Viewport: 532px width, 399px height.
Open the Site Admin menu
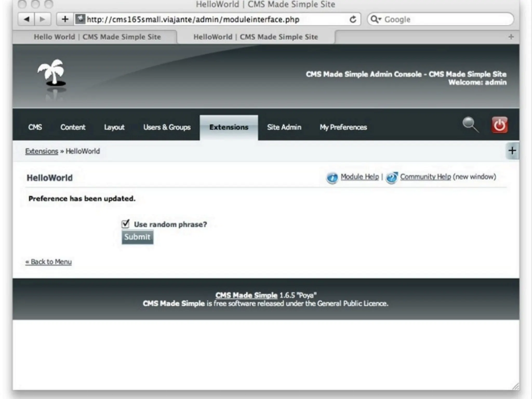click(284, 127)
